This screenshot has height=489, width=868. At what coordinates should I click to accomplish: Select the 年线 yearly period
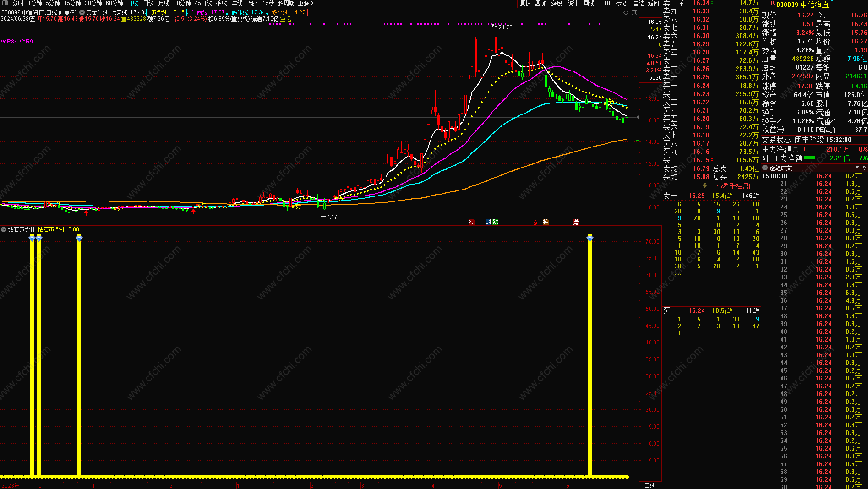pyautogui.click(x=237, y=3)
